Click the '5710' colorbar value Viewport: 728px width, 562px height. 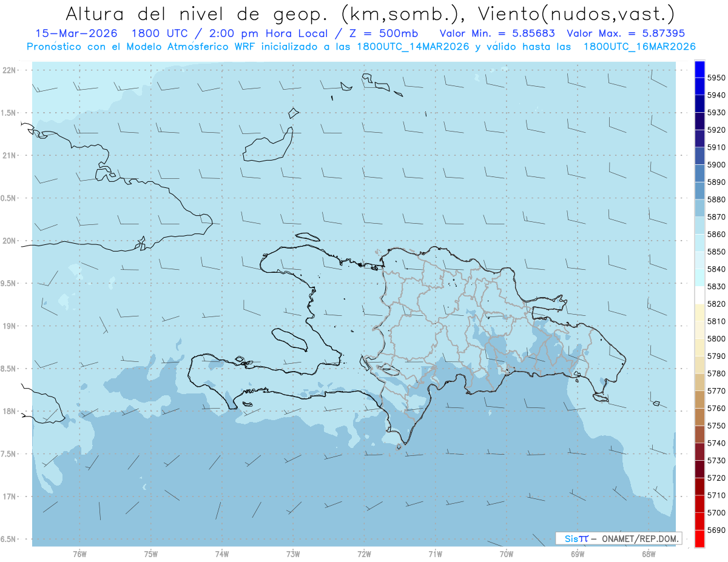(717, 495)
